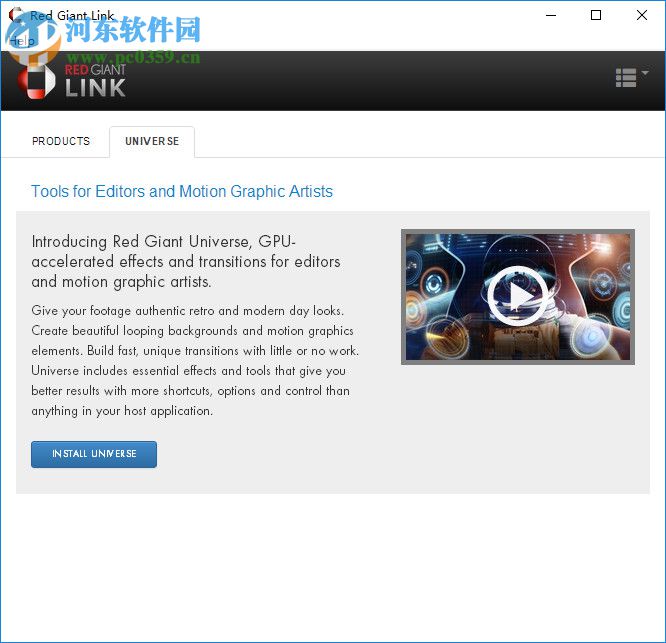Click the Install Universe button
The height and width of the screenshot is (643, 666).
[x=94, y=454]
